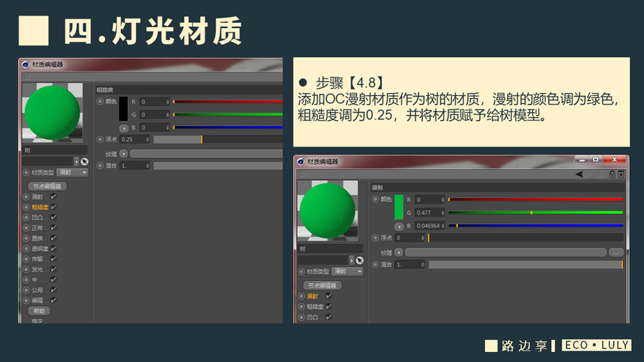Click the back arrow in right editor toolbar
Viewport: 644px width, 362px height.
coord(579,175)
